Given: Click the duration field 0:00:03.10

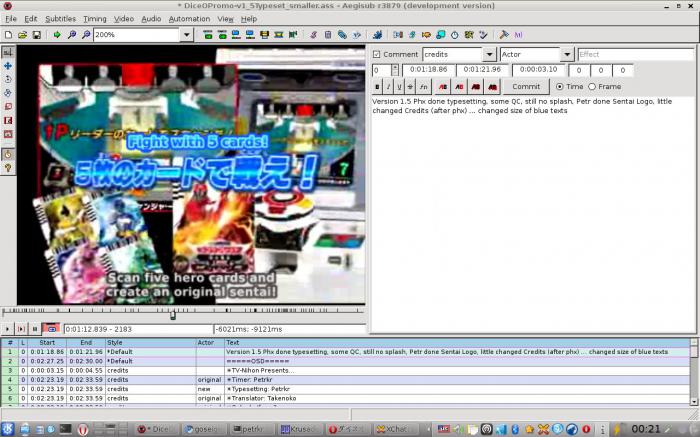Looking at the screenshot, I should 538,70.
